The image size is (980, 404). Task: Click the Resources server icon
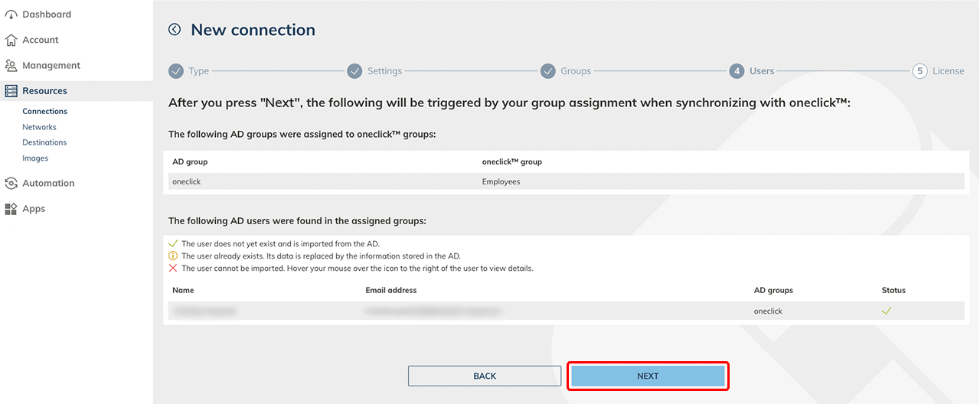pyautogui.click(x=11, y=91)
